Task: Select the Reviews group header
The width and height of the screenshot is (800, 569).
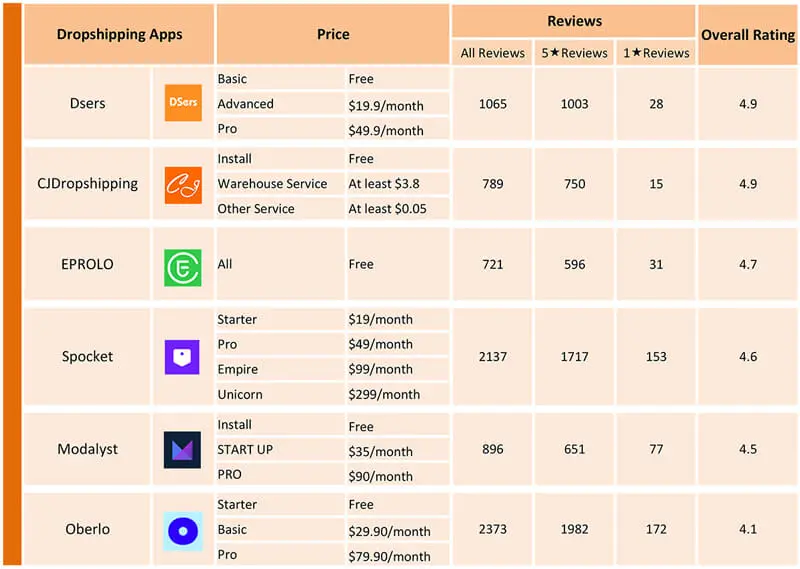Action: tap(574, 21)
